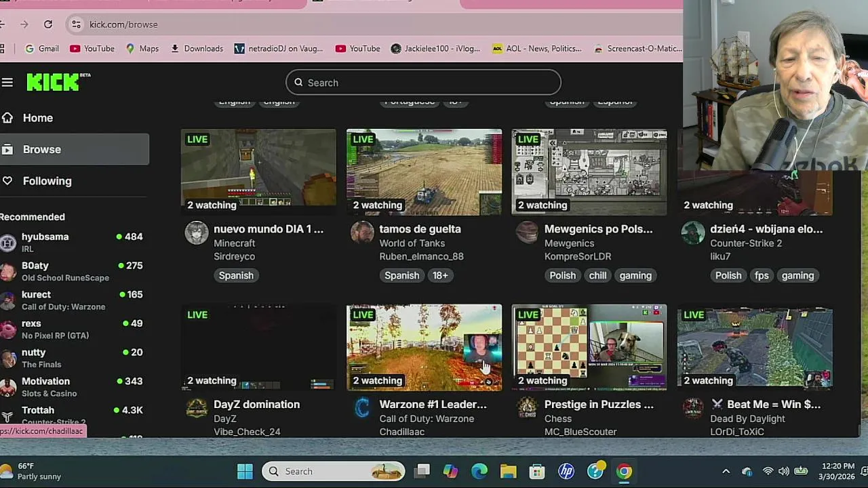Open nuevo mundo DIA 1 Minecraft thumbnail

click(258, 172)
